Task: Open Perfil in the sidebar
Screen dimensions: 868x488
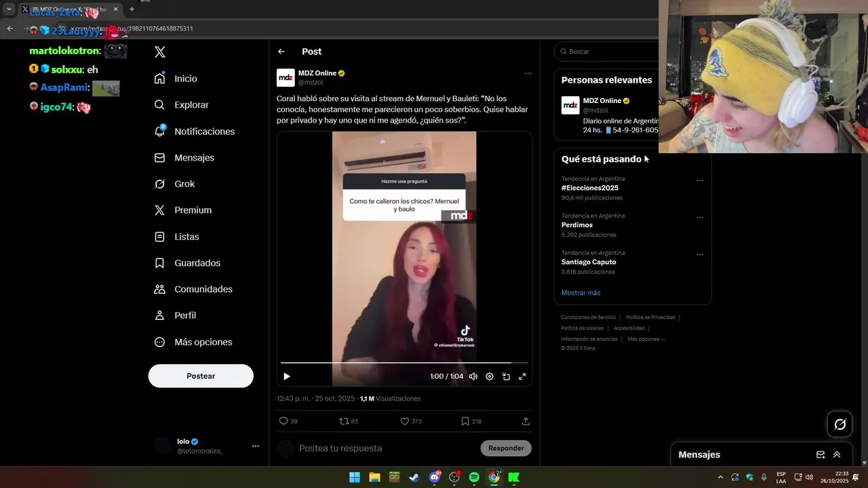Action: pos(175,315)
